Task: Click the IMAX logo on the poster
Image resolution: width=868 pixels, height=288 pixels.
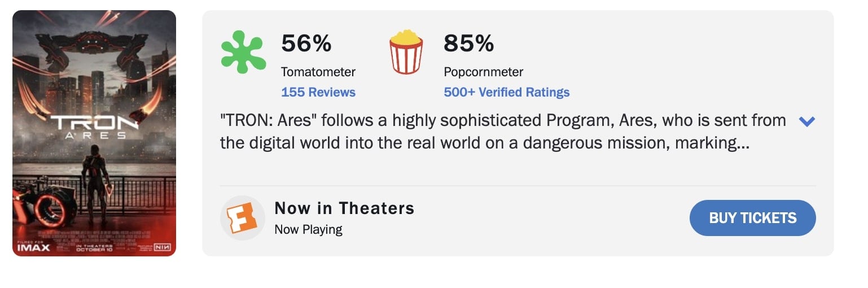Action: (x=33, y=247)
